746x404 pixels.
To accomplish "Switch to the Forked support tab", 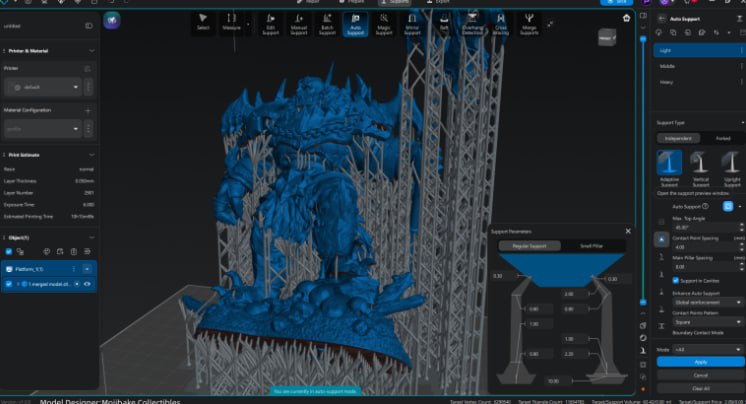I will (722, 138).
